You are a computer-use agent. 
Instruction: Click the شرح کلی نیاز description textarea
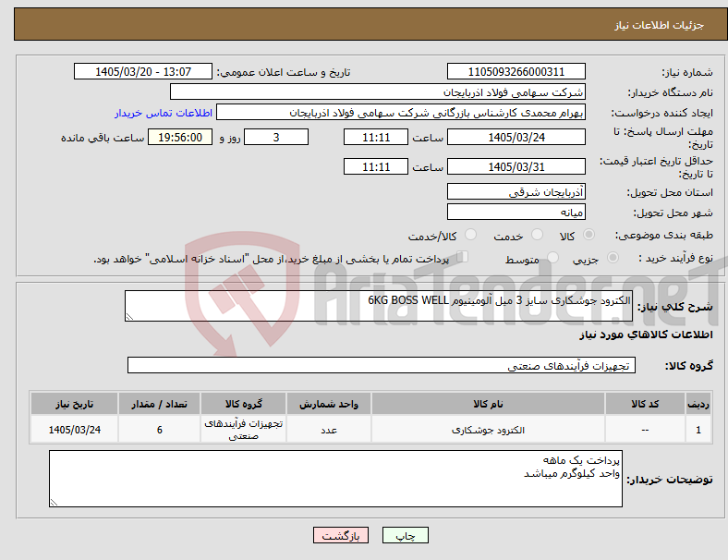[x=379, y=306]
